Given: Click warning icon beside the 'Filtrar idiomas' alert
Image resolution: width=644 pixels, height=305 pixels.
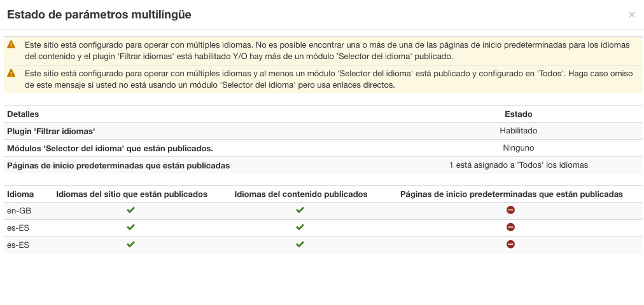Looking at the screenshot, I should 11,44.
